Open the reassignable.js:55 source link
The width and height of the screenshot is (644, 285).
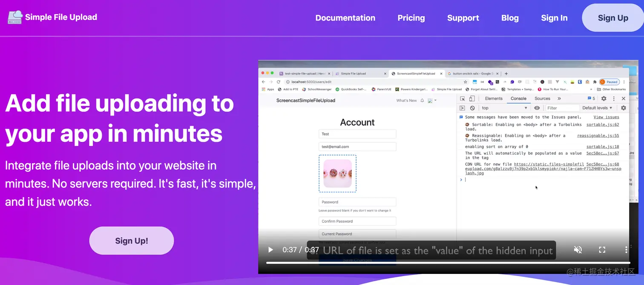coord(598,135)
